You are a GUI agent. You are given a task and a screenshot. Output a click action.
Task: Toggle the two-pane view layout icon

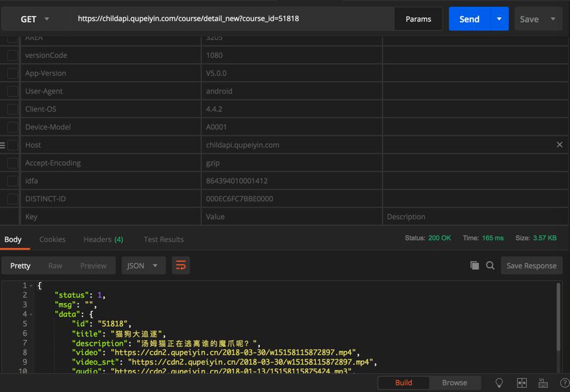(522, 383)
